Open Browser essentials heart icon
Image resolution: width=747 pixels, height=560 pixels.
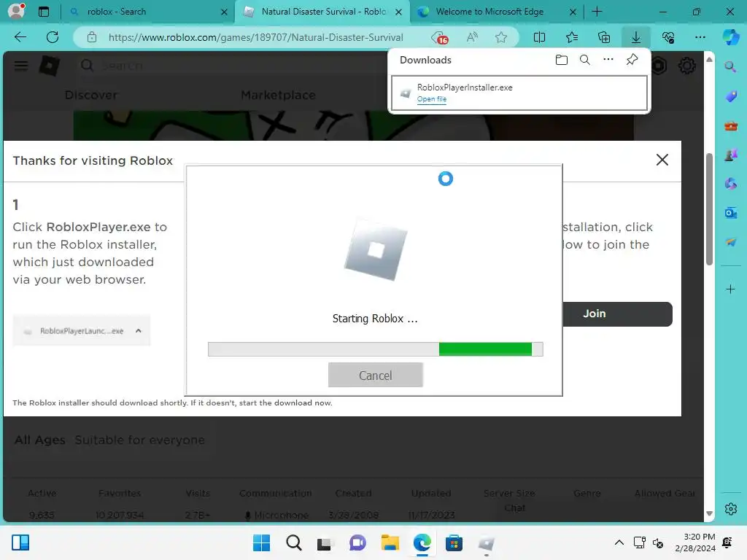coord(668,37)
